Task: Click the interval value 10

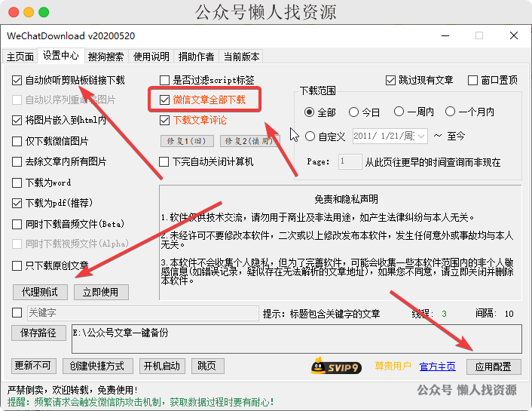Action: [x=509, y=314]
